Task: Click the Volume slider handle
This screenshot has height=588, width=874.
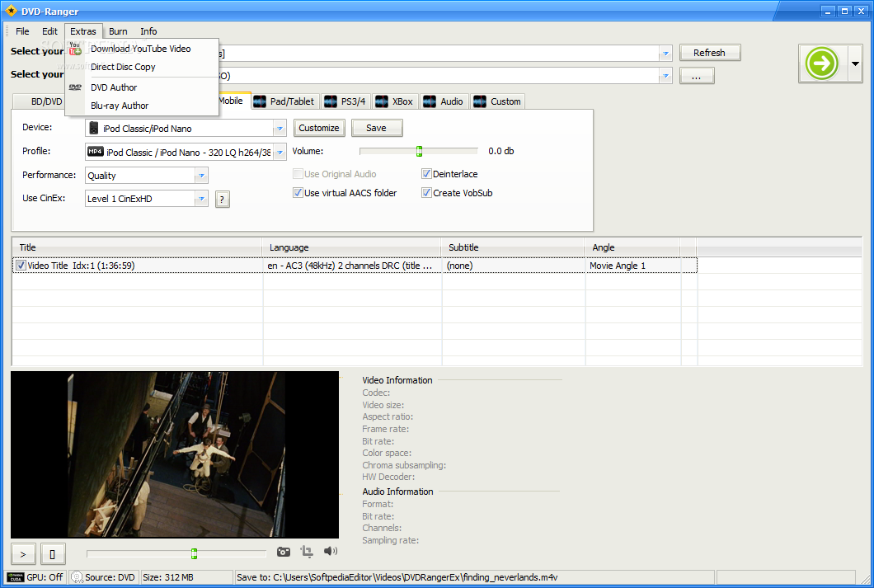Action: pos(419,151)
